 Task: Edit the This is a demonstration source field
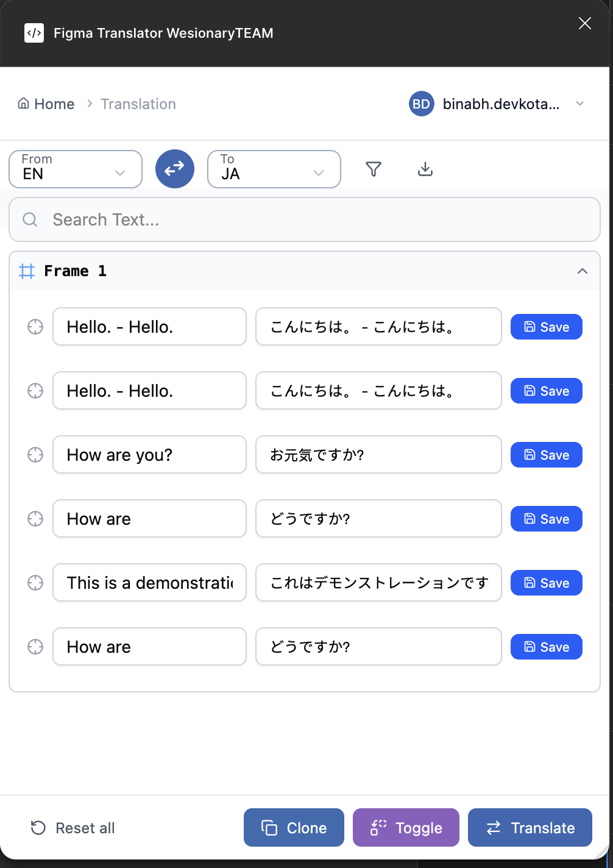[x=149, y=583]
